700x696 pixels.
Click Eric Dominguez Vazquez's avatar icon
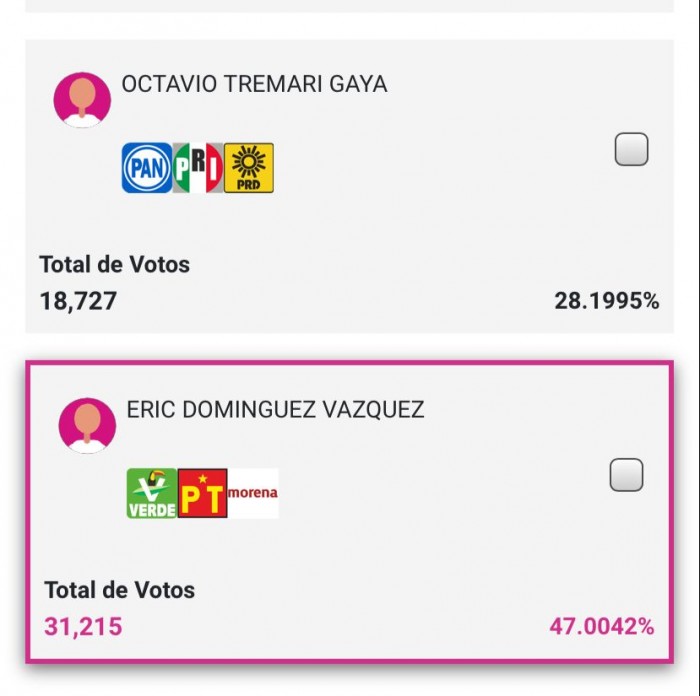87,426
